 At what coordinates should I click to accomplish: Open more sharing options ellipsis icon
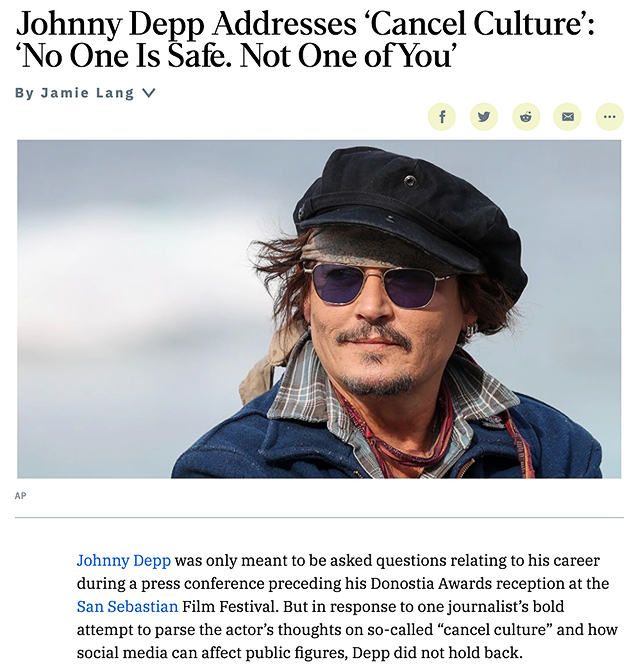point(610,116)
